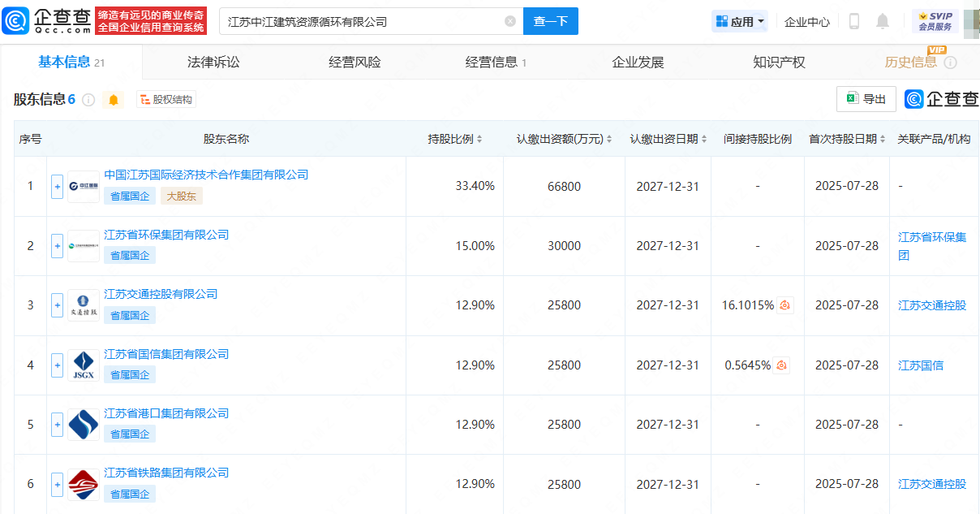This screenshot has height=514, width=980.
Task: Click info icon next to 历史信息 tab
Action: pos(950,63)
